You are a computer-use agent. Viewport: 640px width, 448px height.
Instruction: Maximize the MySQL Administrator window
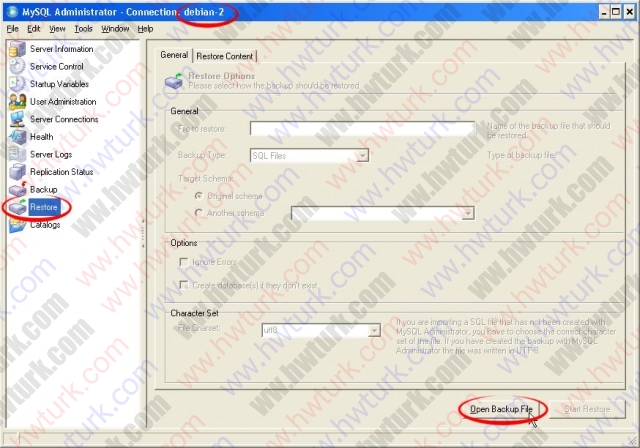pyautogui.click(x=616, y=12)
